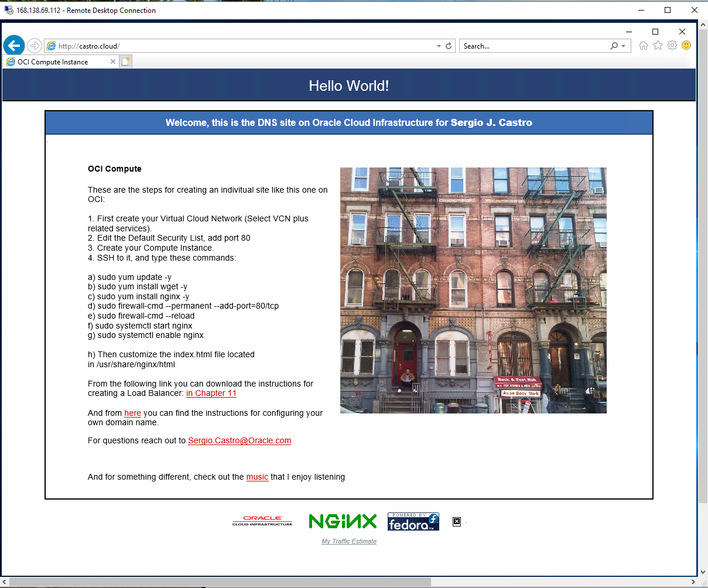Viewport: 708px width, 588px height.
Task: Click the Internet Explorer page icon in address bar
Action: 52,46
